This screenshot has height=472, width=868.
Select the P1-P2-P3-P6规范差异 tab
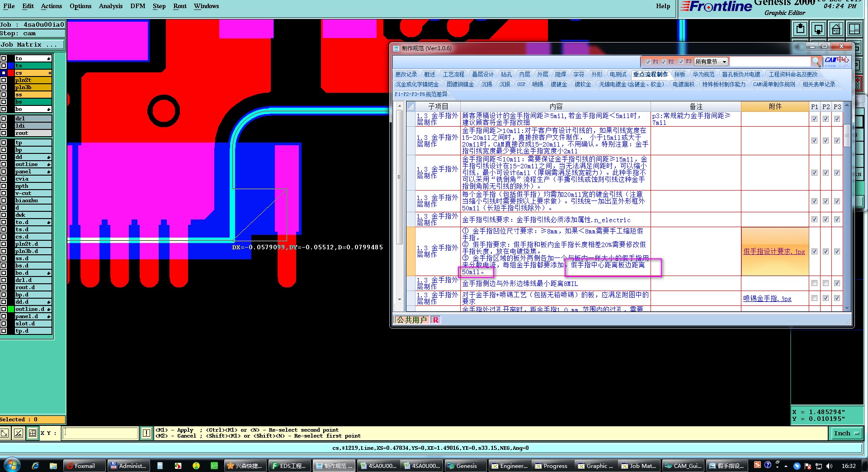point(421,94)
